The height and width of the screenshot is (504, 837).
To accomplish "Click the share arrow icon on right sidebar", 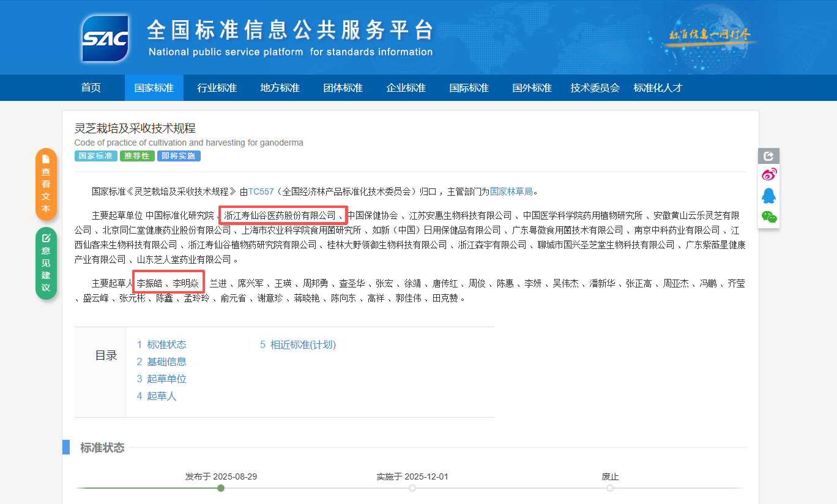I will (x=768, y=156).
